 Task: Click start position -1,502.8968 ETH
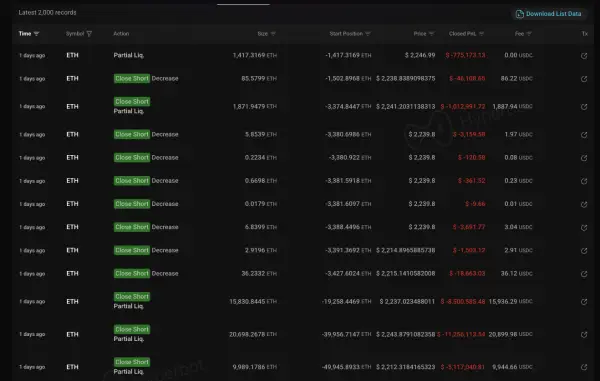tap(348, 78)
